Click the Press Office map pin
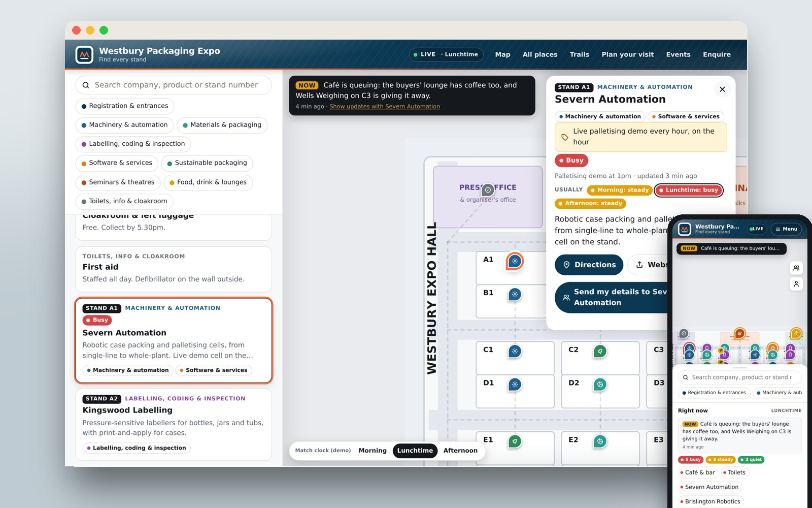Screen dimensions: 812x508 pos(487,190)
